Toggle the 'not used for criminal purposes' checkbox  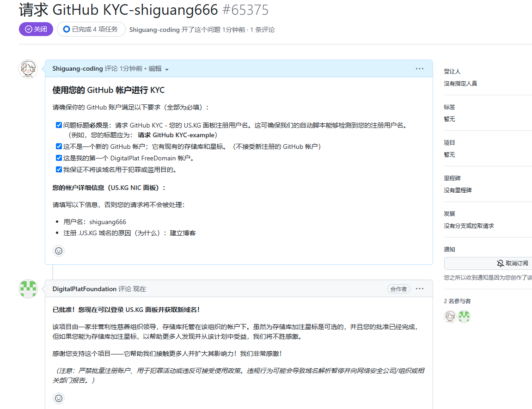pyautogui.click(x=59, y=169)
